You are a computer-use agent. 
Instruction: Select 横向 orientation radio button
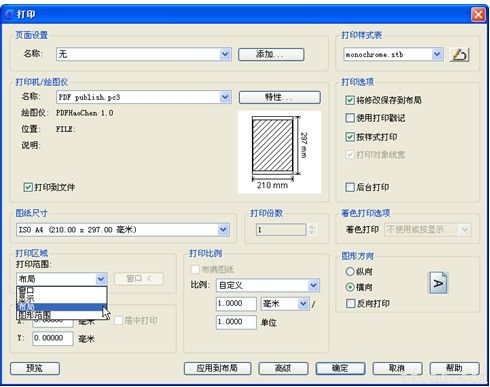pyautogui.click(x=350, y=287)
